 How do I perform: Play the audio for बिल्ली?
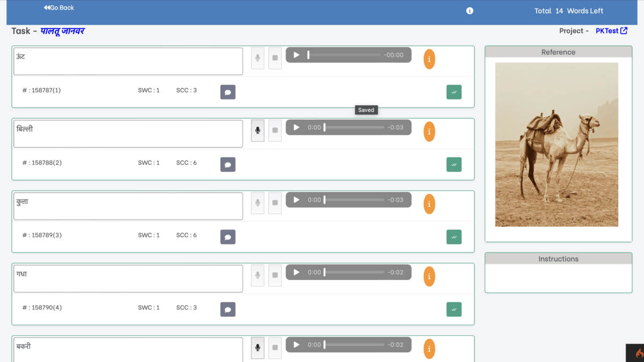tap(296, 127)
